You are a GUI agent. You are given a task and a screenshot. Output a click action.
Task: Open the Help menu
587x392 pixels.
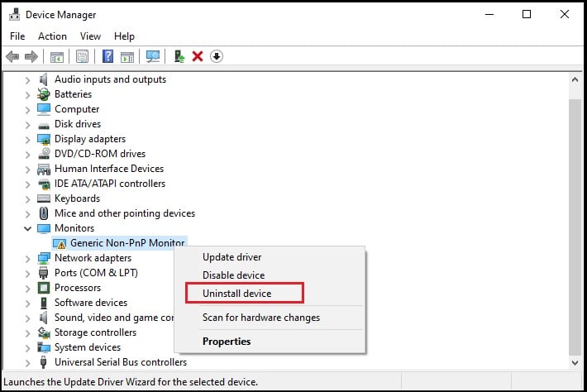point(124,36)
